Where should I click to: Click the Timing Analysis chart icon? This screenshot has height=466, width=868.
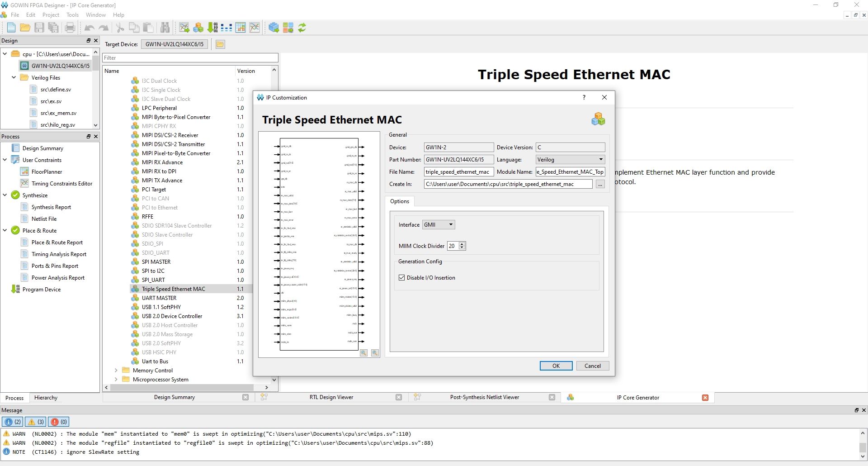(x=254, y=27)
